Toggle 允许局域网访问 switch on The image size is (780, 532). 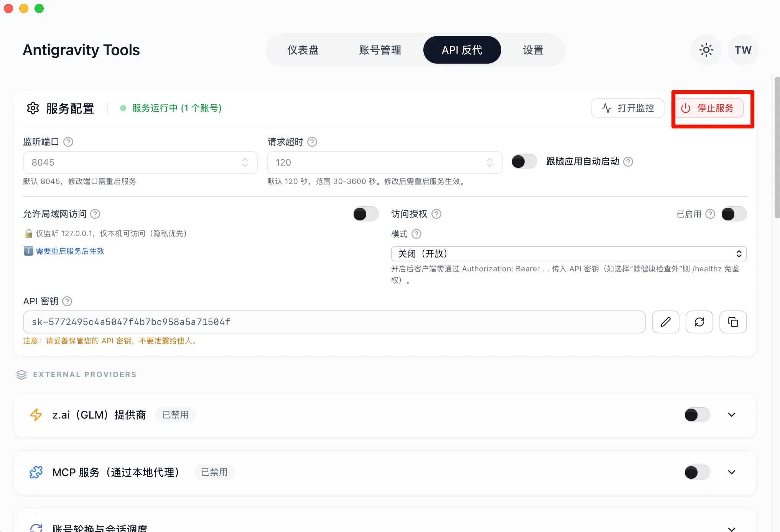point(365,214)
